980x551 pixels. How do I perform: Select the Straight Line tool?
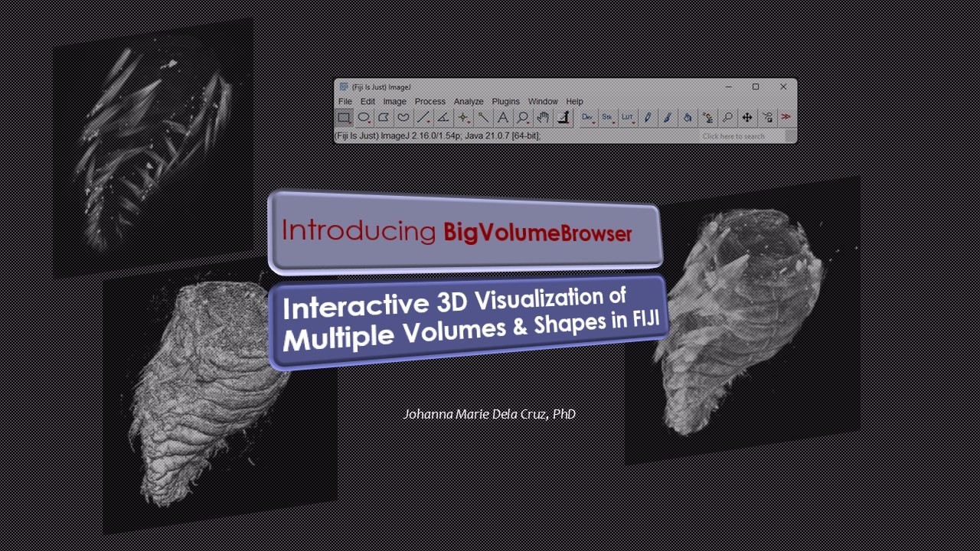coord(423,118)
